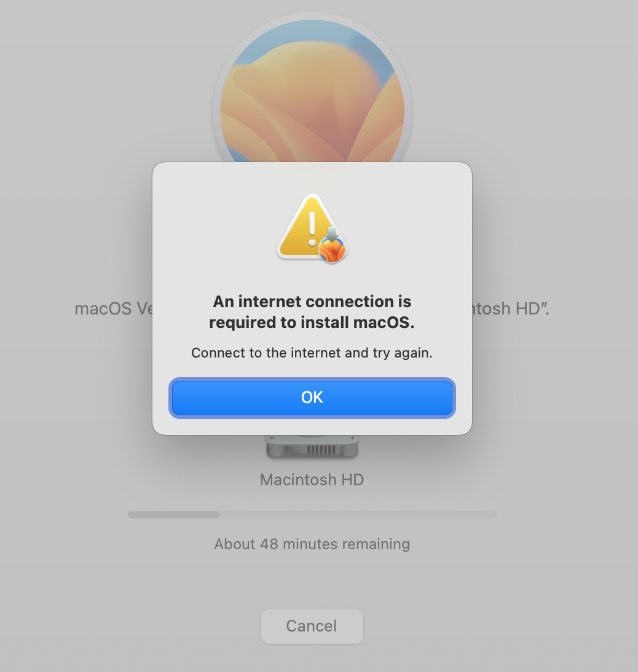Click the Macintosh HD disk drive icon
Viewport: 638px width, 672px height.
tap(312, 447)
